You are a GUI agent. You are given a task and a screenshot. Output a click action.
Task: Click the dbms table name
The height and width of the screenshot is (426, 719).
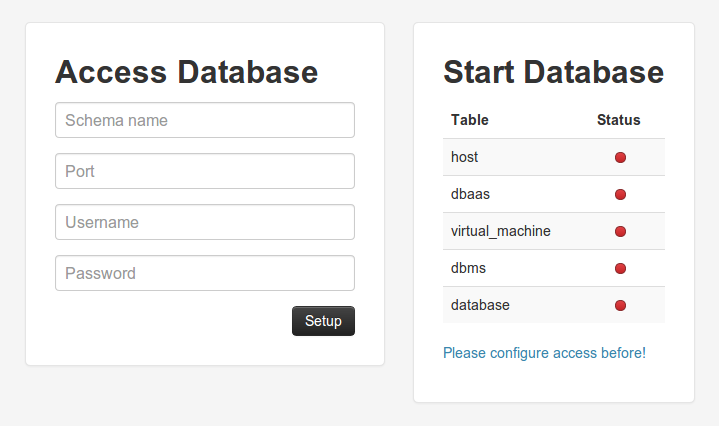pyautogui.click(x=468, y=268)
